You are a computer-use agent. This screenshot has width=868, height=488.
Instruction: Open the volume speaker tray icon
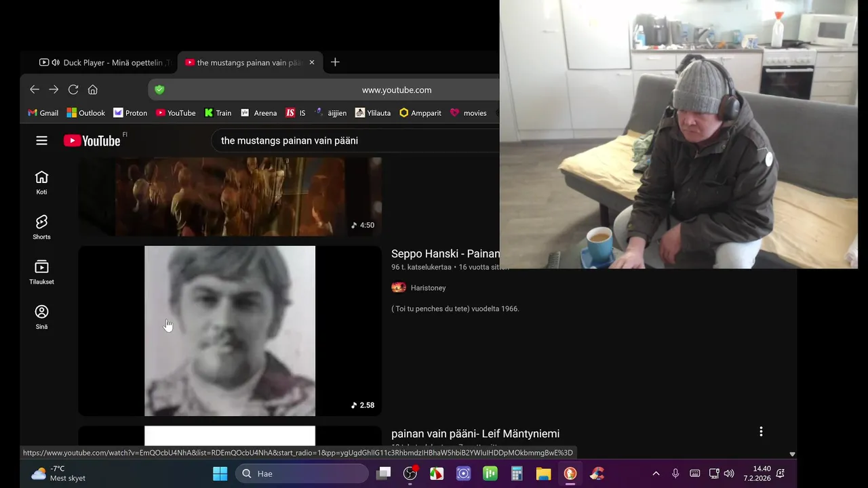point(729,474)
